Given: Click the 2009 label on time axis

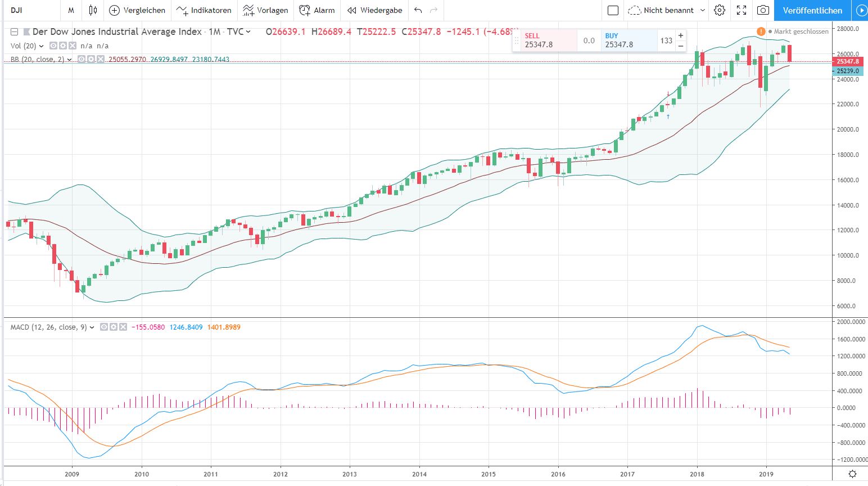Looking at the screenshot, I should tap(72, 474).
